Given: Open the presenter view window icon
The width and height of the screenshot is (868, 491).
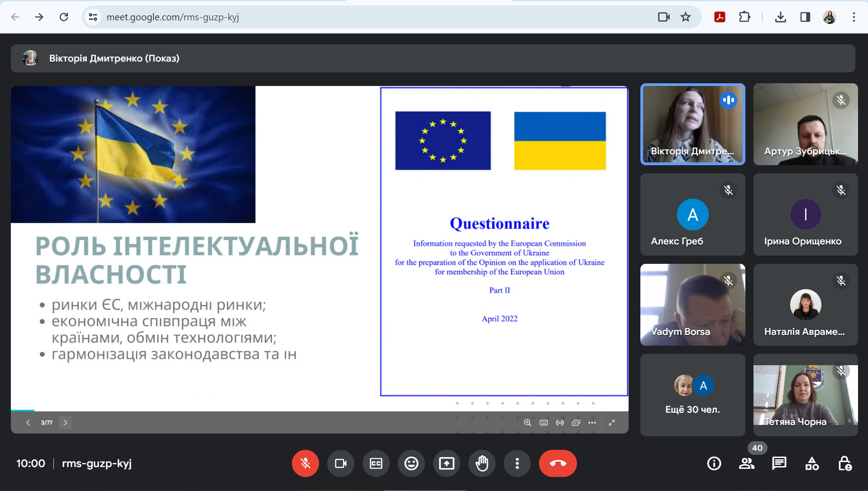Looking at the screenshot, I should pyautogui.click(x=576, y=423).
